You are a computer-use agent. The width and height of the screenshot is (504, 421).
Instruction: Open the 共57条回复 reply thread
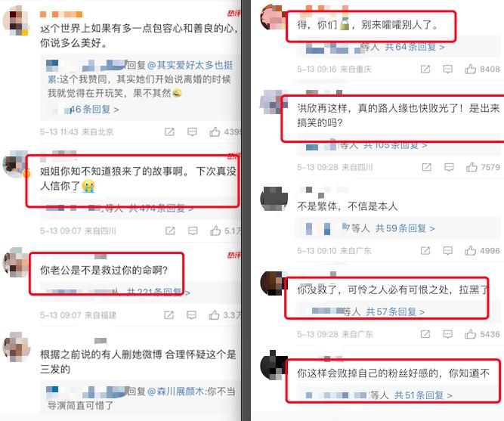click(x=395, y=311)
